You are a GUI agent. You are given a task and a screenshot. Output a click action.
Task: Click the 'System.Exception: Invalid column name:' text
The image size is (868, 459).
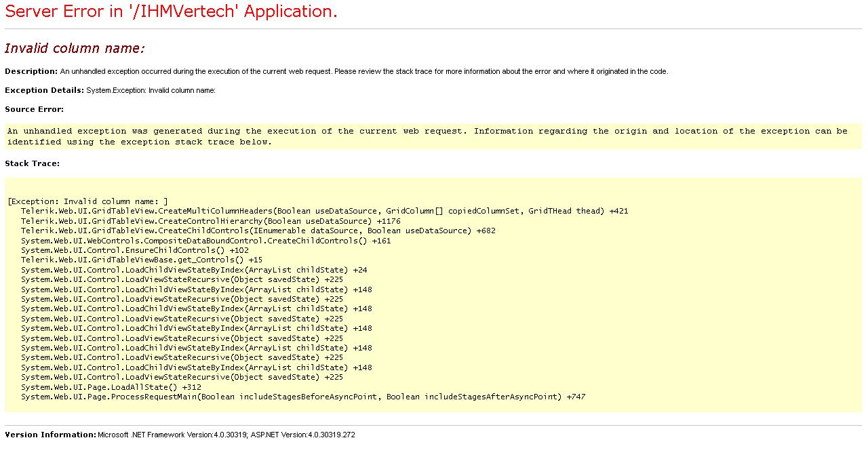pyautogui.click(x=151, y=90)
